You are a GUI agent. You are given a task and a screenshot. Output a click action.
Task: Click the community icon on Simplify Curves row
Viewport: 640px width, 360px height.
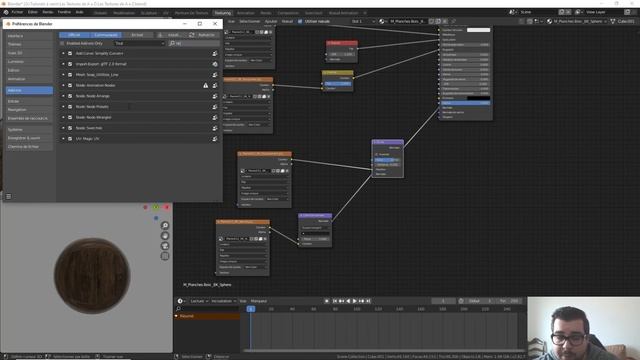pos(215,53)
